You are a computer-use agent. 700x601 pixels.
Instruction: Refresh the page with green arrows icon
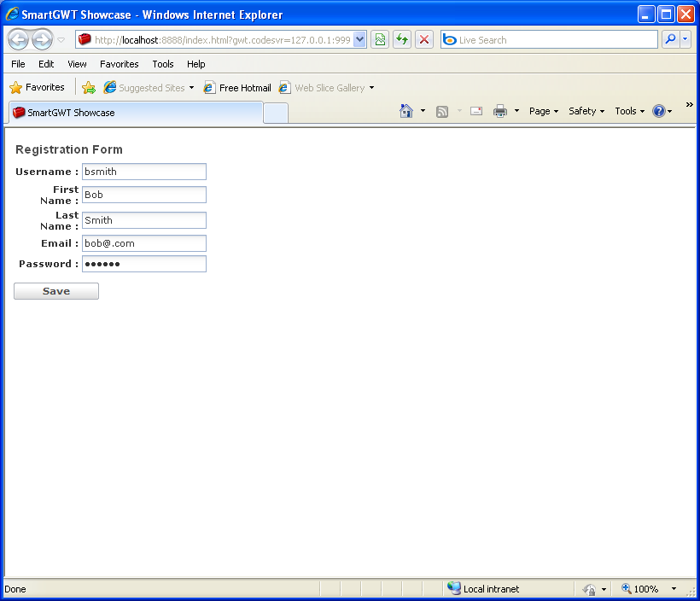(x=402, y=40)
